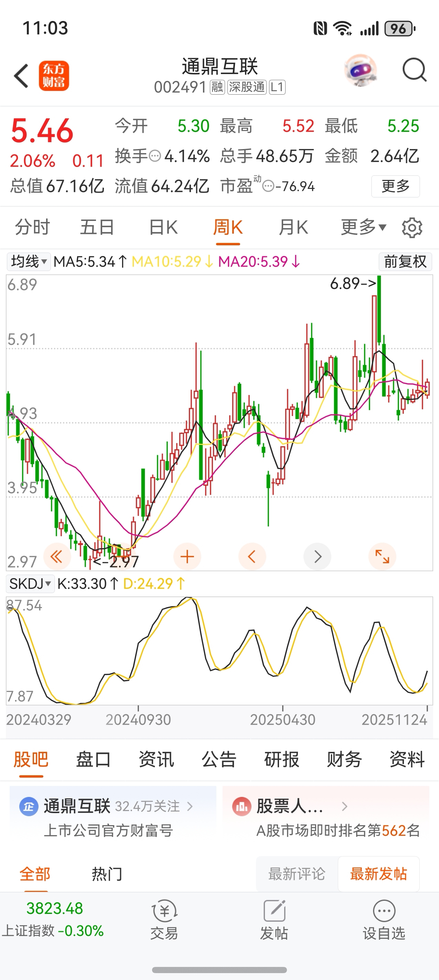Toggle the 前复权 adjustment selector

[405, 262]
